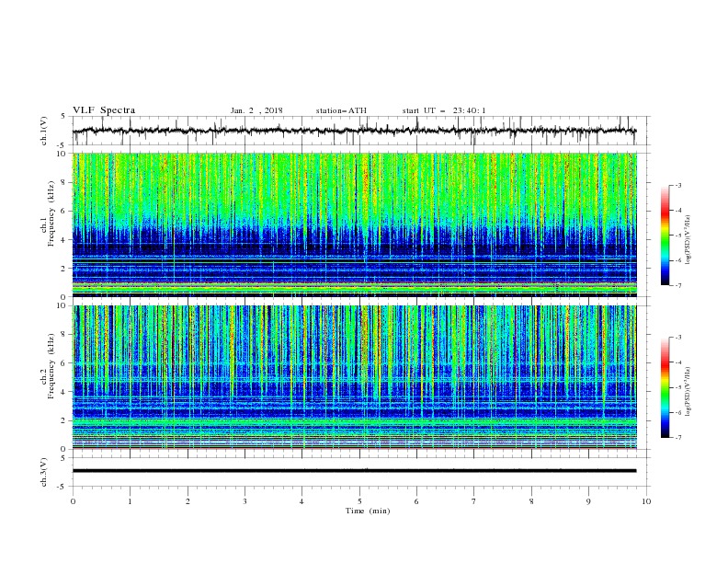Click the ch.1 spectrogram color bar
This screenshot has height=563, width=728.
pyautogui.click(x=665, y=236)
